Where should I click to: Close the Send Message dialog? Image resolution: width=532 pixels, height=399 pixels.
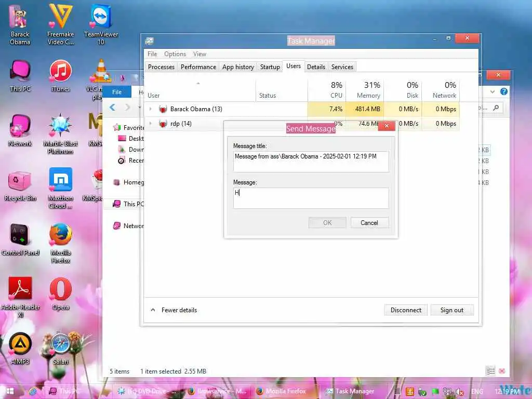tap(387, 126)
